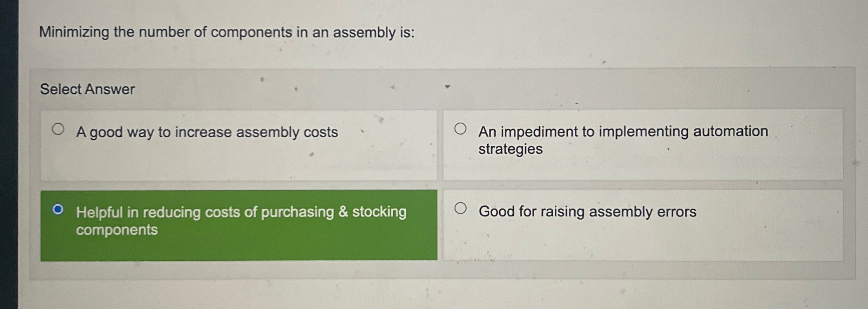Screen dimensions: 868x309
Task: Pick the 'Good for raising assembly errors' radio button
Action: pyautogui.click(x=460, y=208)
